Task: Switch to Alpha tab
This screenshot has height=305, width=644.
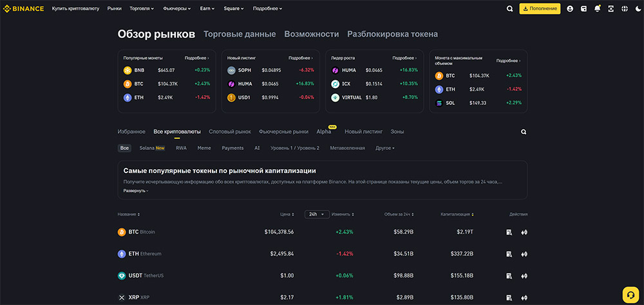Action: pyautogui.click(x=324, y=132)
